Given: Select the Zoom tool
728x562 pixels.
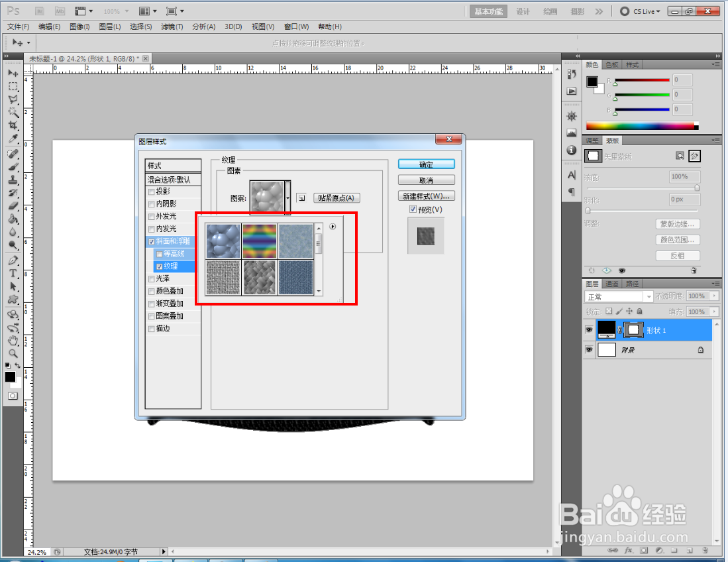Looking at the screenshot, I should click(13, 353).
